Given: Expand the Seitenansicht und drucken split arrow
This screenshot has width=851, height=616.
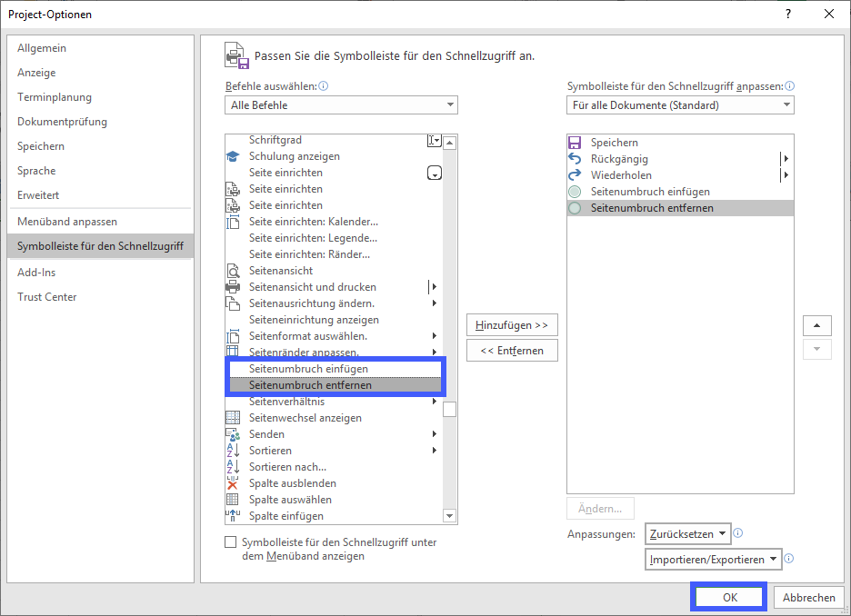Looking at the screenshot, I should pyautogui.click(x=433, y=287).
